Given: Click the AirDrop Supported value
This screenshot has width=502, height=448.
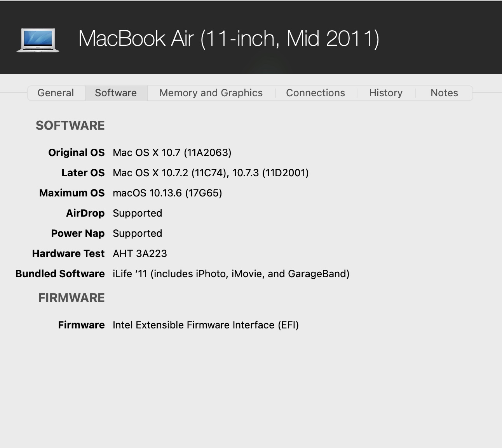Looking at the screenshot, I should click(137, 214).
